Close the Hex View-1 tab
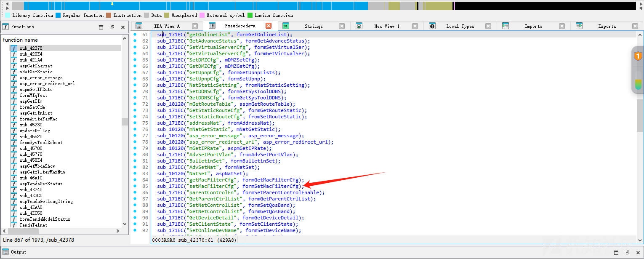Viewport: 644px width, 259px height. coord(415,26)
